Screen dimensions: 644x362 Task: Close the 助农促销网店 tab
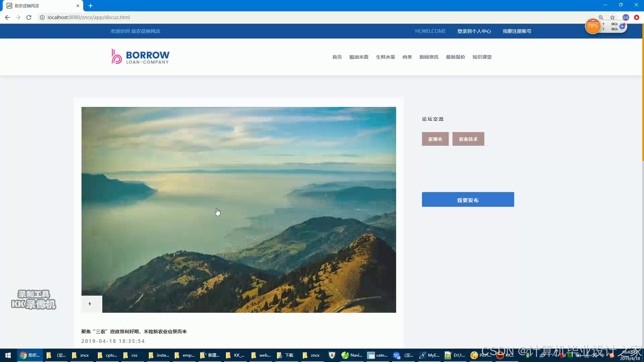(x=78, y=6)
